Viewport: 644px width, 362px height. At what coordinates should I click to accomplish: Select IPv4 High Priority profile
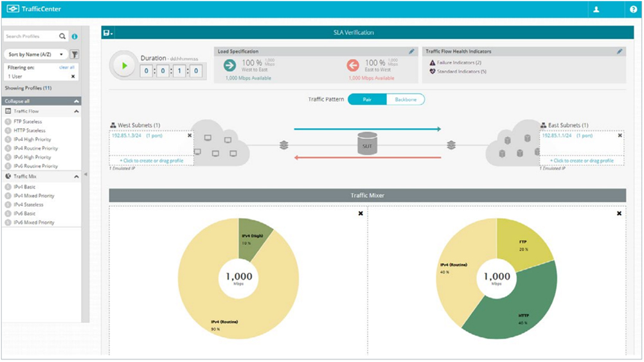tap(32, 139)
